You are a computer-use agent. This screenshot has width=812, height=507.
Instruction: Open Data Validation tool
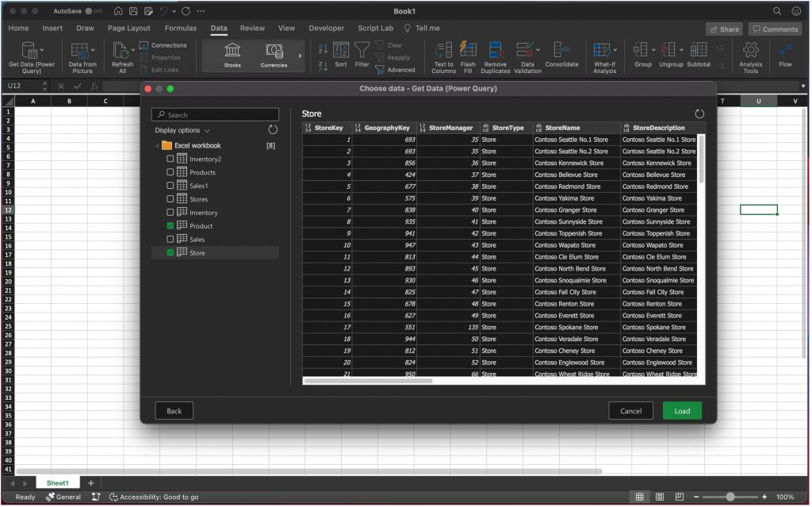(525, 50)
